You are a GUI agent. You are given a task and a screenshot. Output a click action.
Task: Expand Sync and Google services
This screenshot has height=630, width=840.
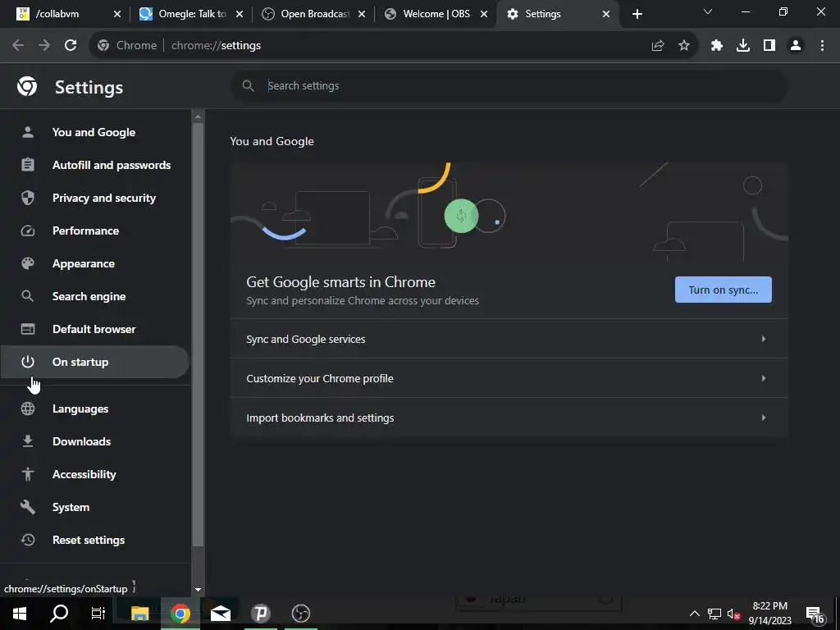(x=509, y=339)
